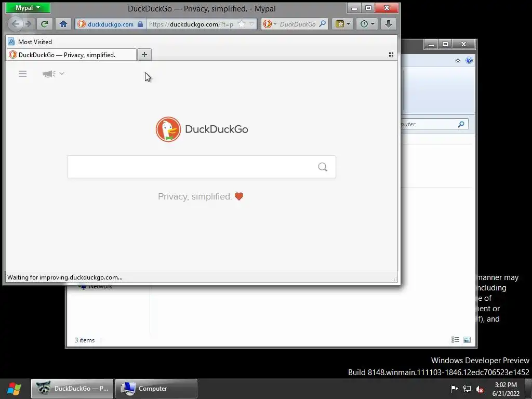Viewport: 532px width, 399px height.
Task: Maximize the Computer window
Action: (x=445, y=44)
